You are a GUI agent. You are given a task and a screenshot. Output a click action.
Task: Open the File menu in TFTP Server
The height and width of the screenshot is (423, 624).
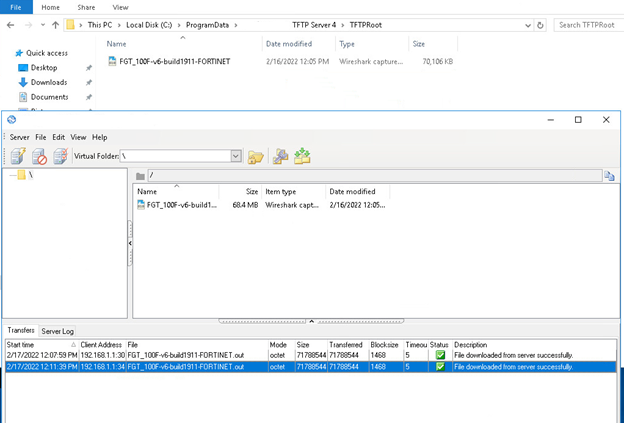click(41, 137)
